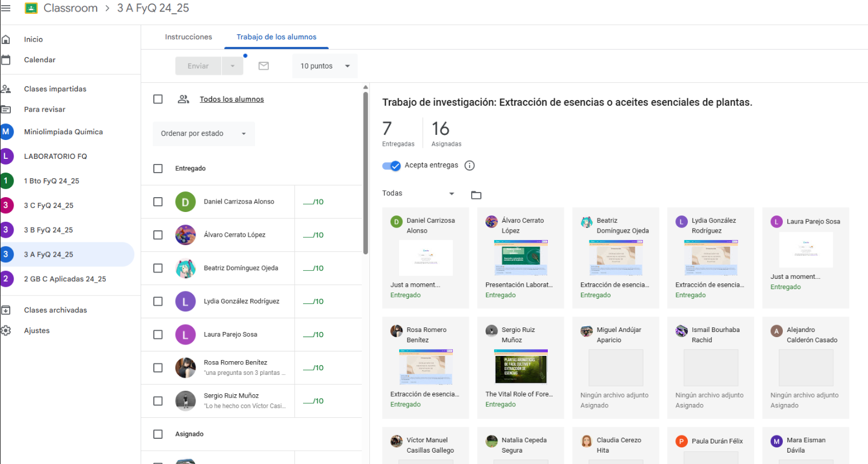The image size is (868, 464).
Task: Click Beatriz Domínguez Ojeda's avatar in list
Action: coord(185,268)
